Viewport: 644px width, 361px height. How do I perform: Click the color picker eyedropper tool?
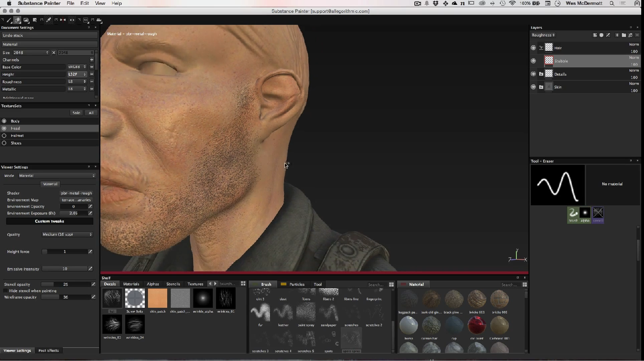48,20
